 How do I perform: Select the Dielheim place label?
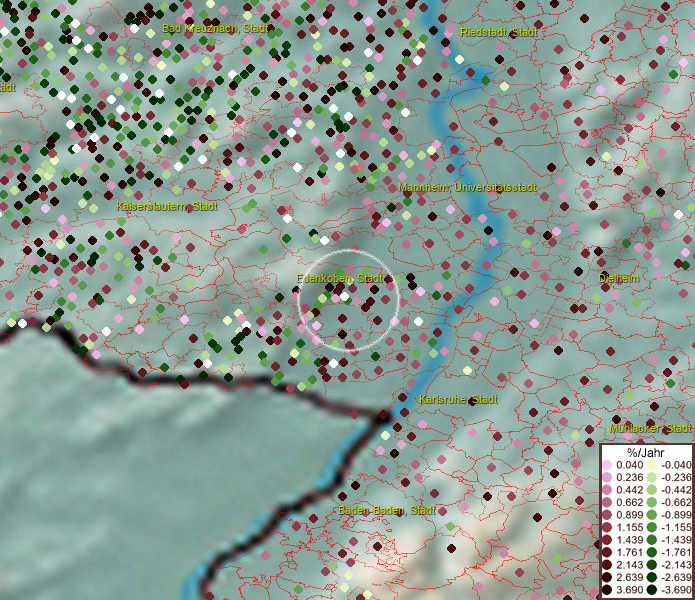pos(618,278)
